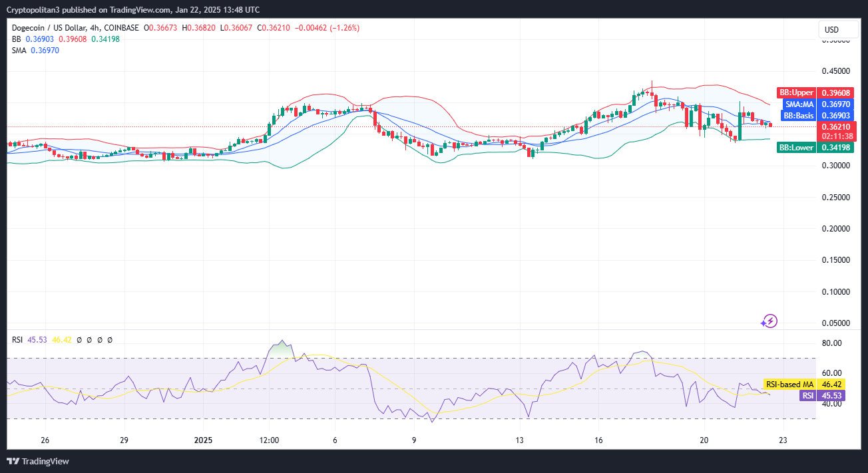Viewport: 868px width, 473px height.
Task: Select the SMA indicator legend
Action: click(x=20, y=51)
